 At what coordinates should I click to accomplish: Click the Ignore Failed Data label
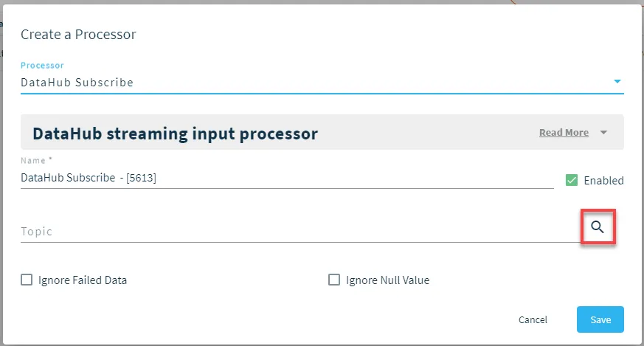click(83, 280)
